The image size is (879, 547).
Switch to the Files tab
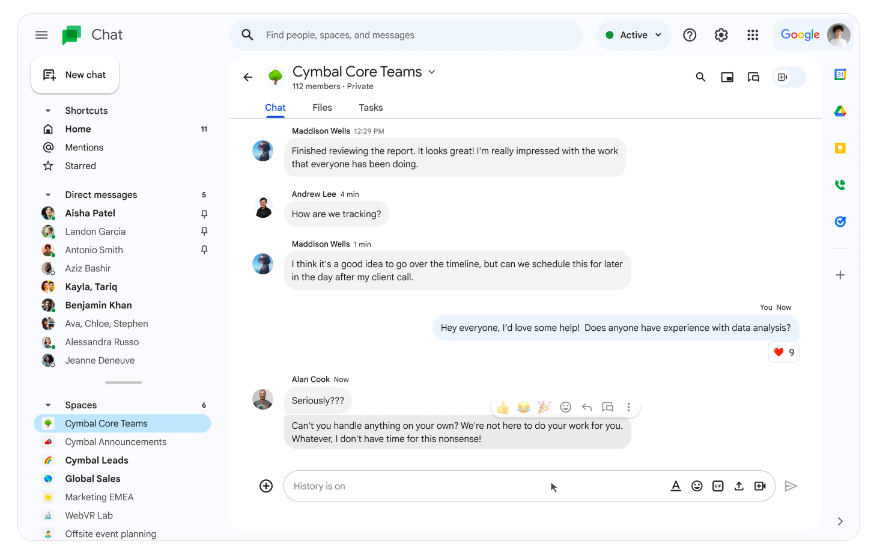322,108
